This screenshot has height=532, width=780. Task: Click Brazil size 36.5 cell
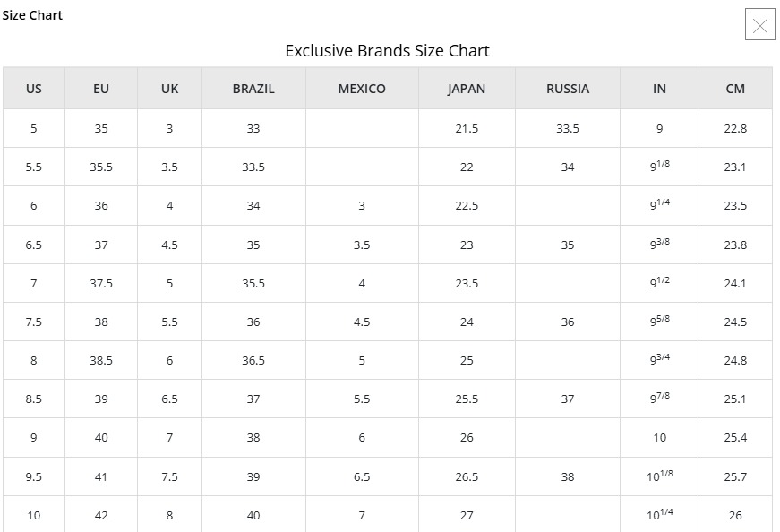point(253,360)
